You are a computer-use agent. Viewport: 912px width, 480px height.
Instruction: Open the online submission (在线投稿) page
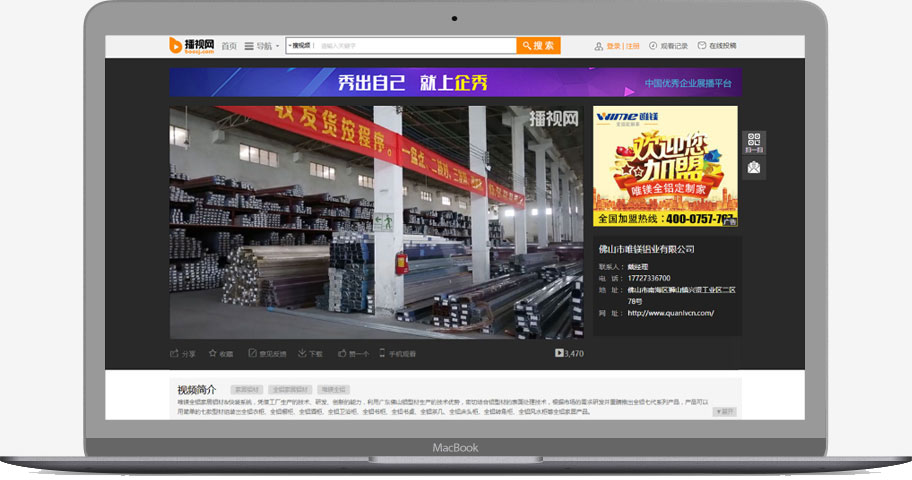[x=717, y=46]
